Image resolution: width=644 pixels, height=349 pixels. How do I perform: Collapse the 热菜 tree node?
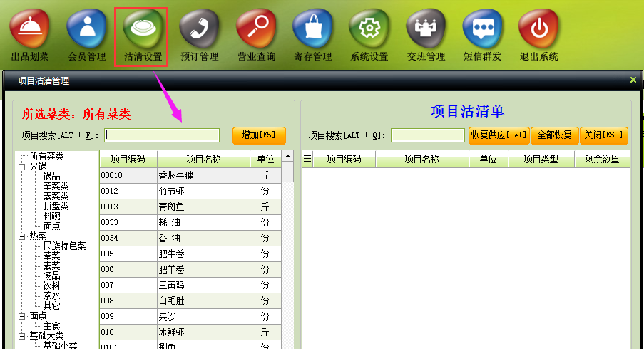click(x=21, y=236)
